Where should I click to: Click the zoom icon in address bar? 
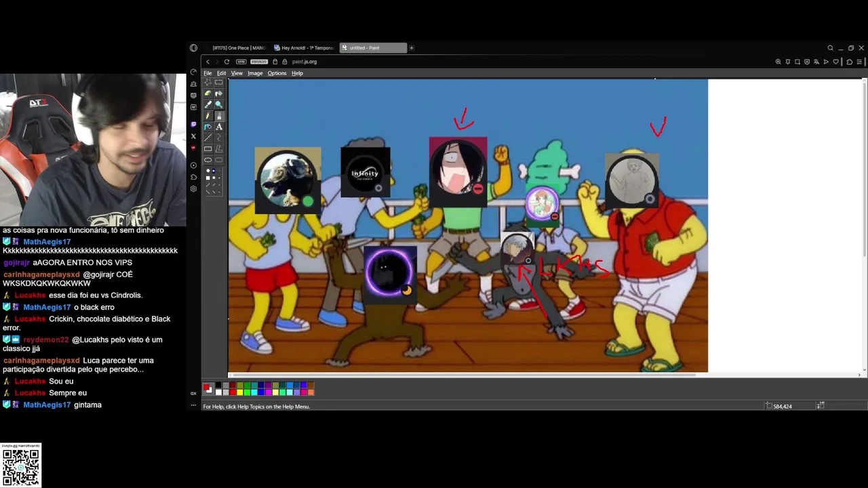(778, 62)
